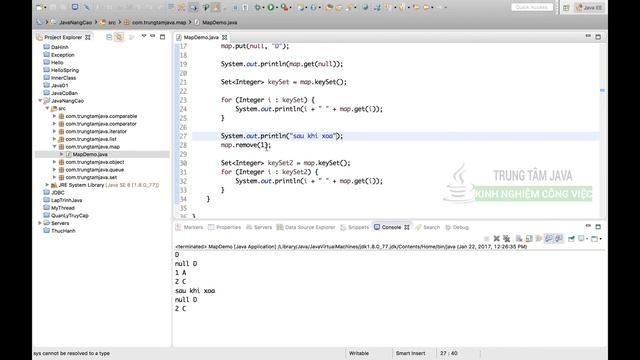Toggle Show Console When Standard Out Changes
This screenshot has height=360, width=640.
(x=549, y=238)
